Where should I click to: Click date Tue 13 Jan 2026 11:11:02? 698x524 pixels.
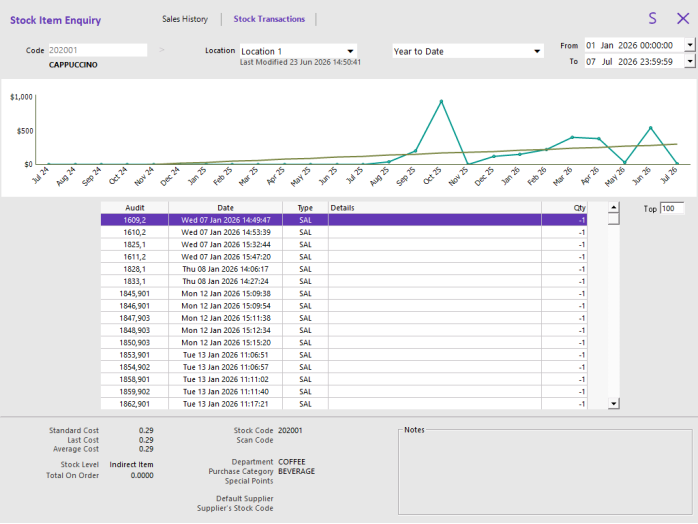(225, 379)
